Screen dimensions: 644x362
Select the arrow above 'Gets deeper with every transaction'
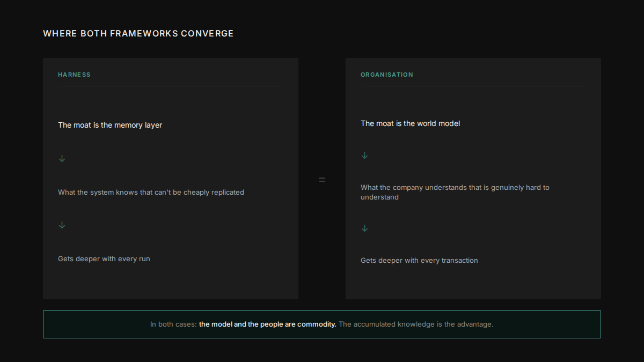pyautogui.click(x=364, y=228)
